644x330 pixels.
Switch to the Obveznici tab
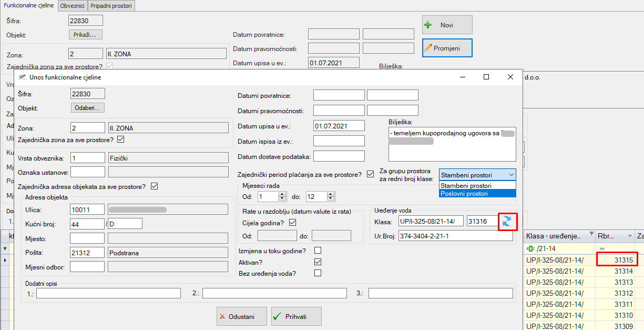(73, 6)
